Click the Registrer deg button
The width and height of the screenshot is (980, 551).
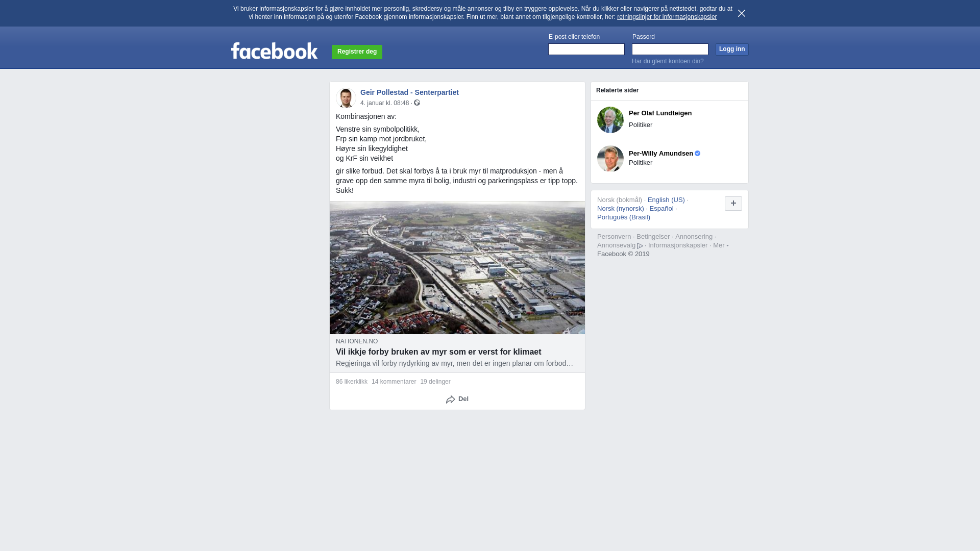point(357,52)
